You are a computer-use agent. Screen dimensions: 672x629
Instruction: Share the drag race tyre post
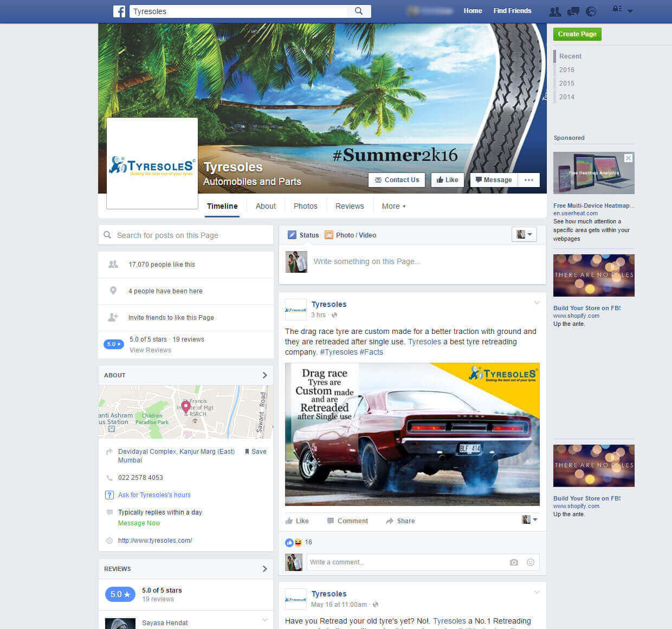coord(400,521)
